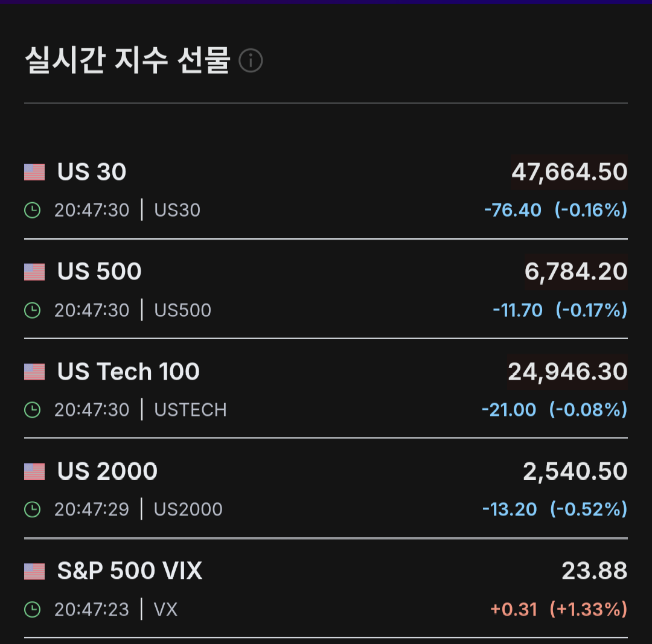
Task: Open the US Tech 100 link
Action: tap(129, 371)
